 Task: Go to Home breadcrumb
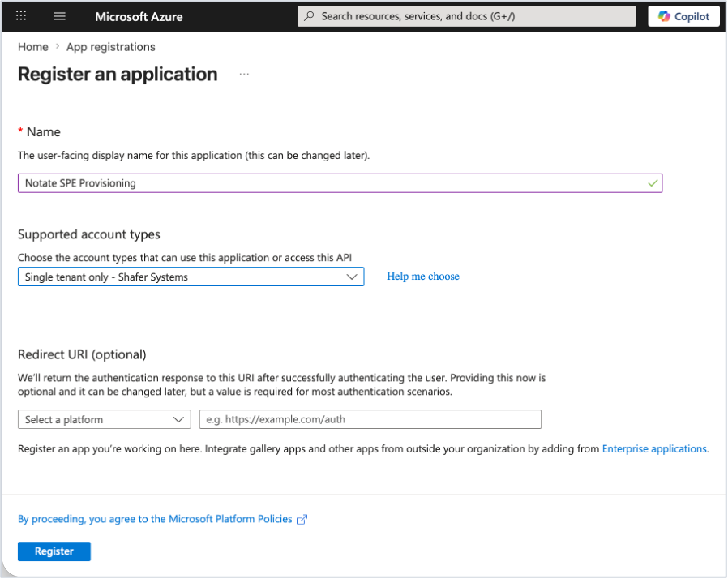[33, 47]
